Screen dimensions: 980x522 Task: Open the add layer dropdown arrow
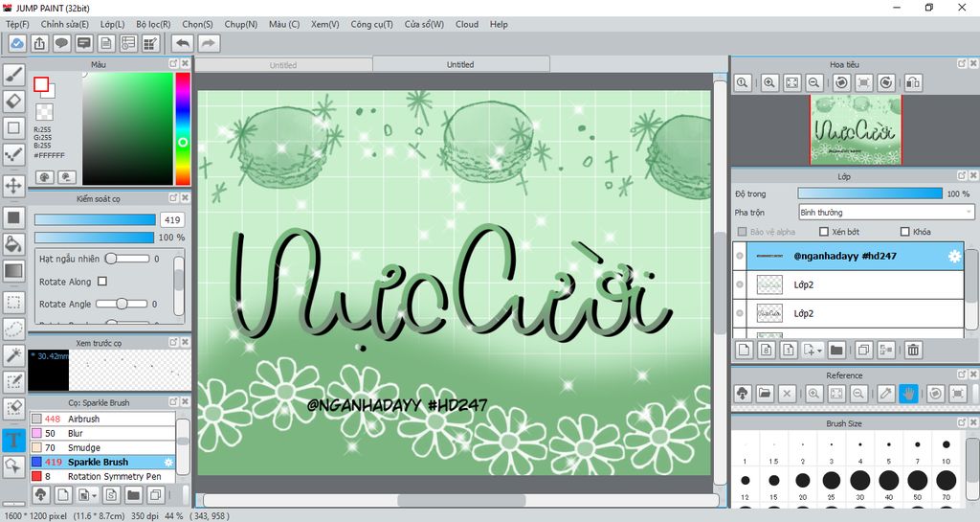pos(819,351)
